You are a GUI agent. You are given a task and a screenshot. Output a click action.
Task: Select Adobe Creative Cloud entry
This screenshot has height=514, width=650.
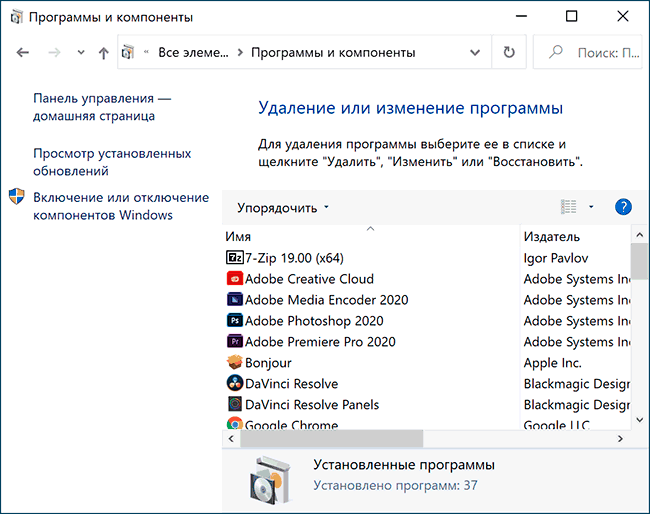coord(309,279)
